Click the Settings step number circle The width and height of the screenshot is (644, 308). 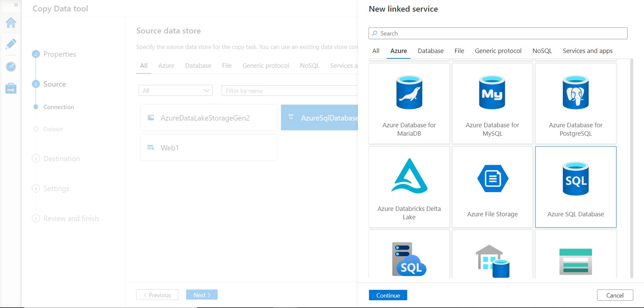(36, 188)
